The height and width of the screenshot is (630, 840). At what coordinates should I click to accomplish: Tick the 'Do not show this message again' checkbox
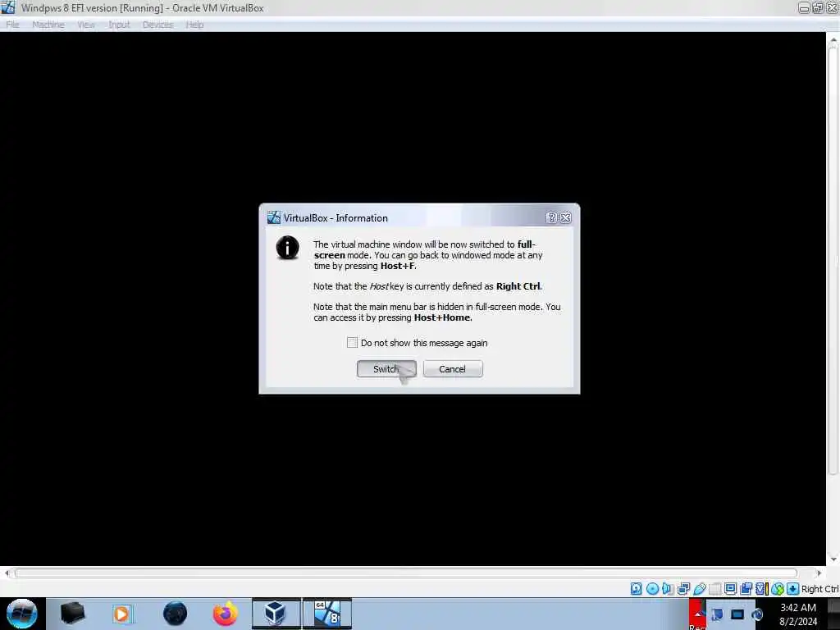point(352,342)
